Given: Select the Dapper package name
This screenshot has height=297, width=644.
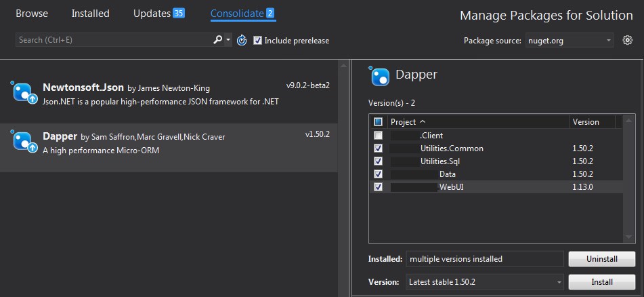Looking at the screenshot, I should (x=60, y=136).
